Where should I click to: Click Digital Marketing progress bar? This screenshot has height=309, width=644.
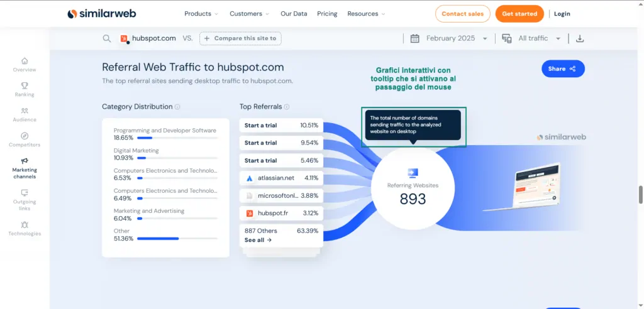tap(177, 158)
